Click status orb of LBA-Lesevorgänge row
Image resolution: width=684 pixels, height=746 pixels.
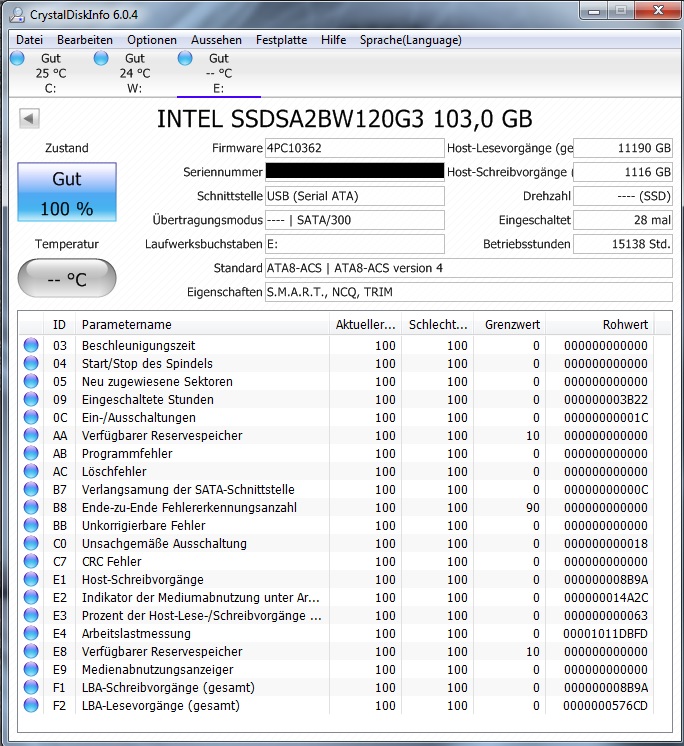[x=31, y=705]
